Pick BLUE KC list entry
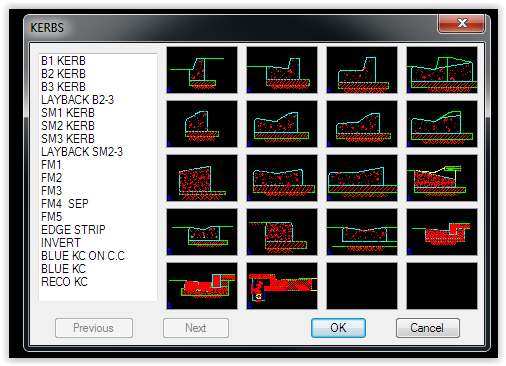 (x=63, y=269)
